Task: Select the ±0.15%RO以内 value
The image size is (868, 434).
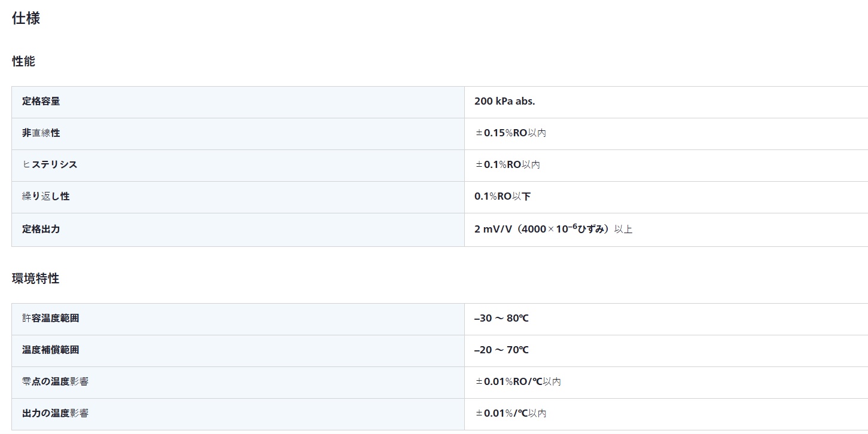Action: click(x=510, y=133)
